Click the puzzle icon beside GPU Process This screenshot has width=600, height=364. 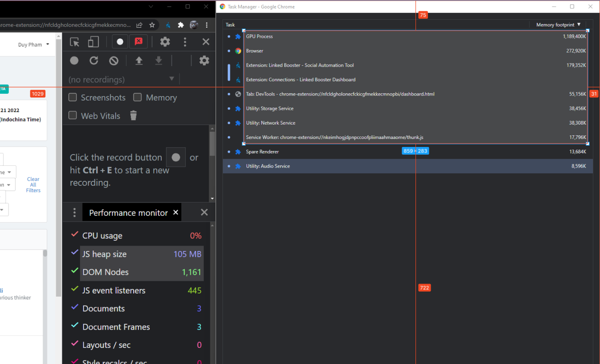pyautogui.click(x=238, y=37)
